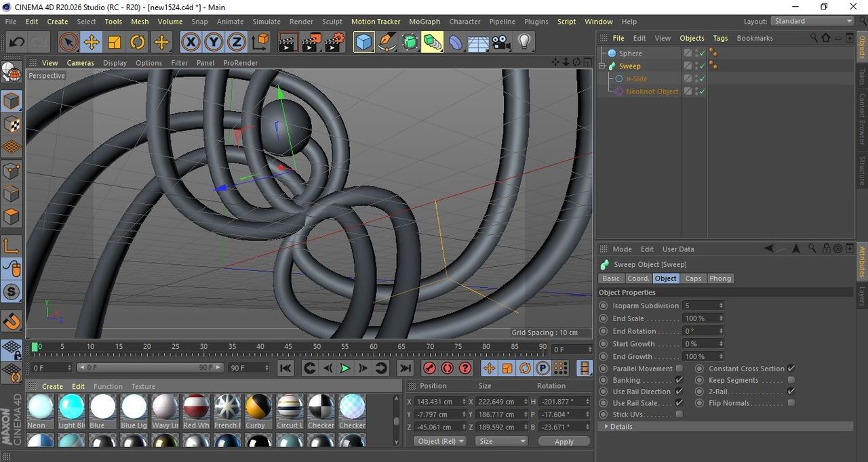
Task: Toggle Constant Cross Section checkbox
Action: [791, 369]
